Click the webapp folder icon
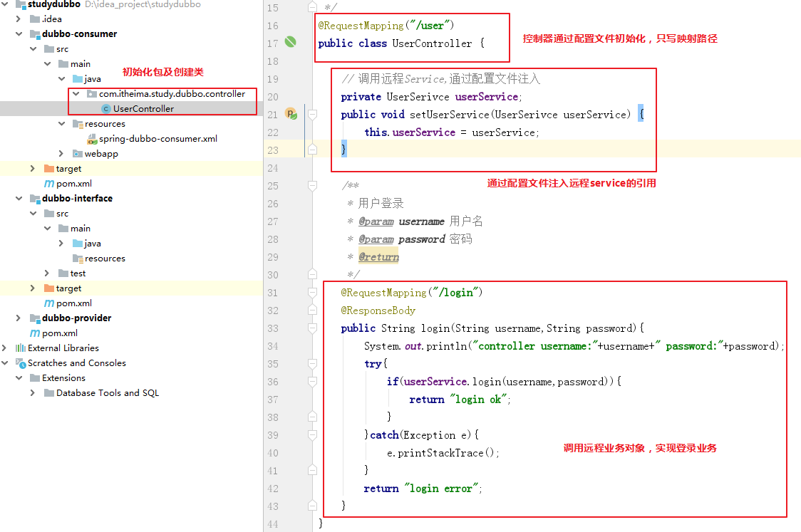 [78, 154]
